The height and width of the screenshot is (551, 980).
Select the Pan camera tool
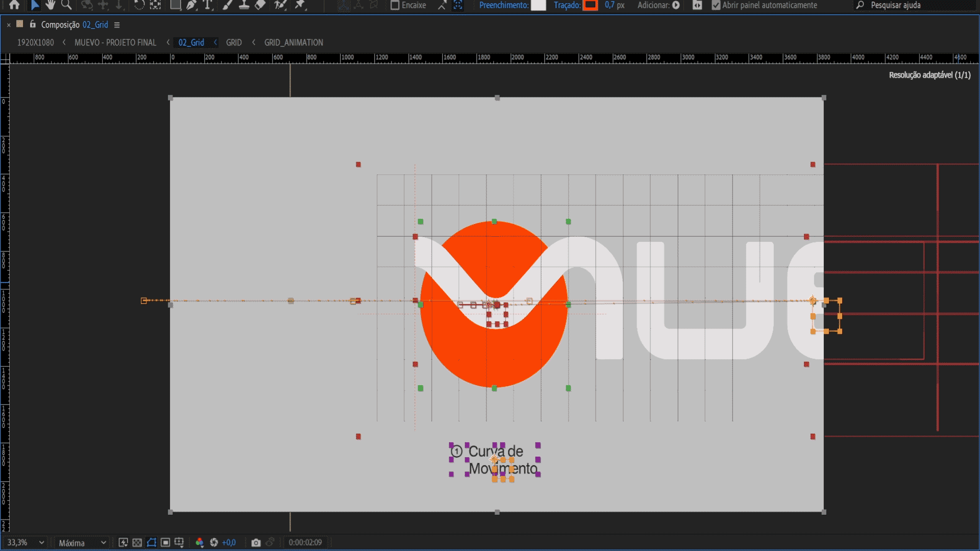point(103,5)
